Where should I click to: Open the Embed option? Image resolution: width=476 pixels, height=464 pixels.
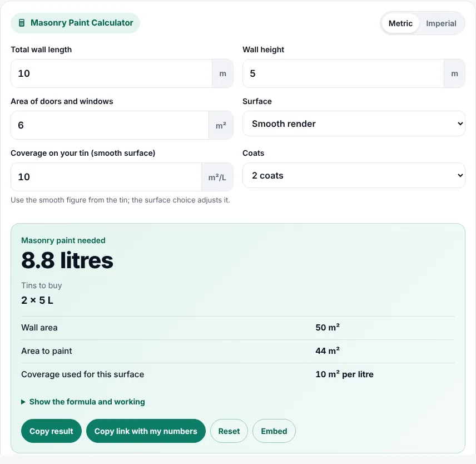[x=274, y=431]
